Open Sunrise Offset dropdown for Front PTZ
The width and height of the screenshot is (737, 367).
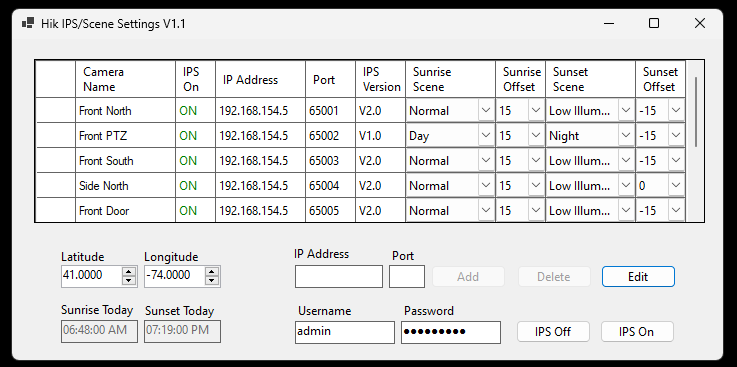click(x=536, y=136)
